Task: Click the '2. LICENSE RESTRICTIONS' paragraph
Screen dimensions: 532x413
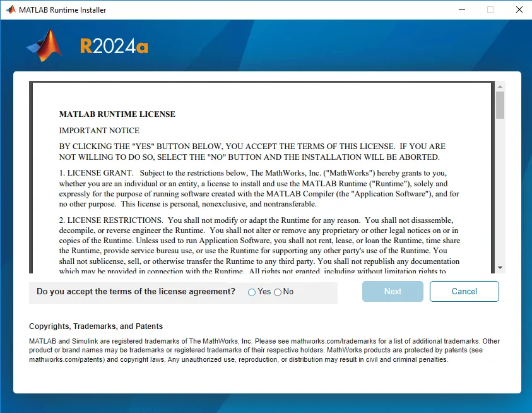Action: (259, 246)
